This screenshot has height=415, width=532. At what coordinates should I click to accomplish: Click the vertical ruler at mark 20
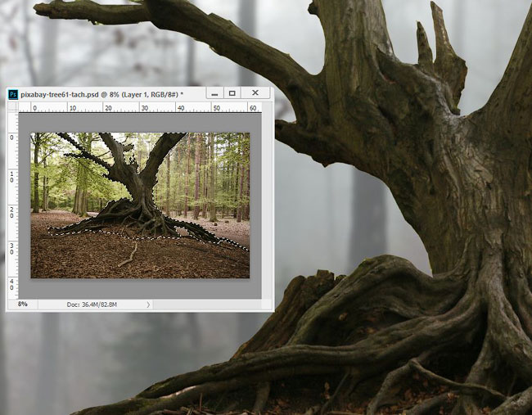coord(13,212)
